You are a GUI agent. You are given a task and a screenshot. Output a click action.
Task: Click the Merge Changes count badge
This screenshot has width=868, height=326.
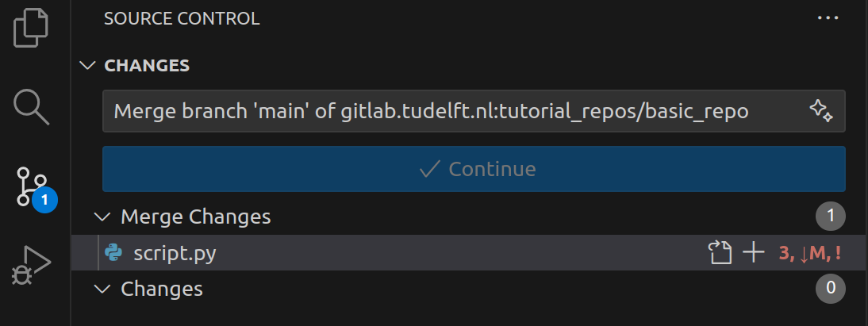pos(830,216)
